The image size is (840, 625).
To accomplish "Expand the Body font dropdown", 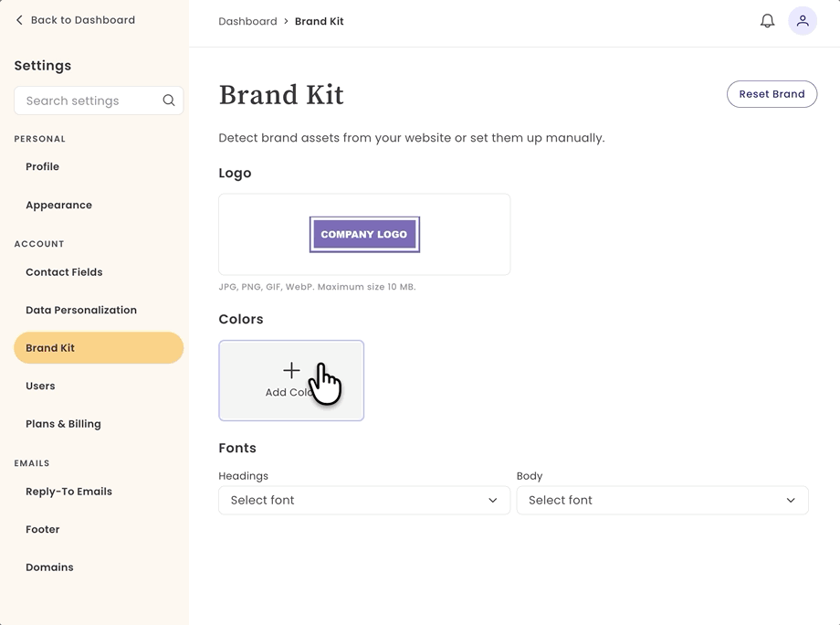I will click(x=662, y=500).
